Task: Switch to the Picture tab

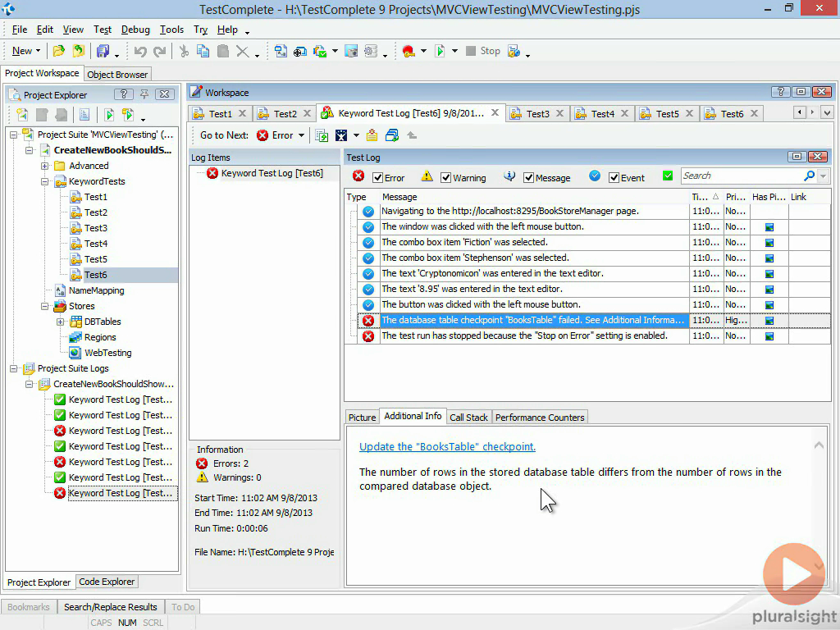Action: coord(362,418)
